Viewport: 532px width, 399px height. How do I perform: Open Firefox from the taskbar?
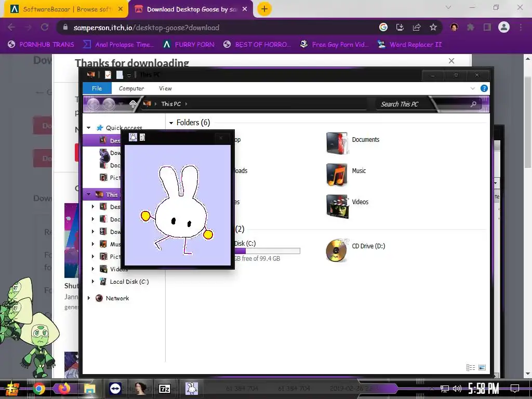pos(64,389)
